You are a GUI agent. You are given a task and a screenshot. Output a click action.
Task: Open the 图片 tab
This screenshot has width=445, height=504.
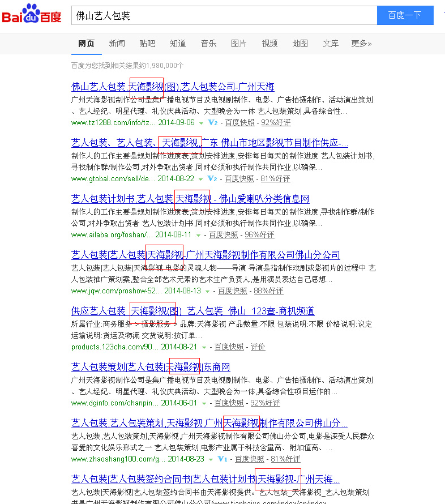click(239, 44)
